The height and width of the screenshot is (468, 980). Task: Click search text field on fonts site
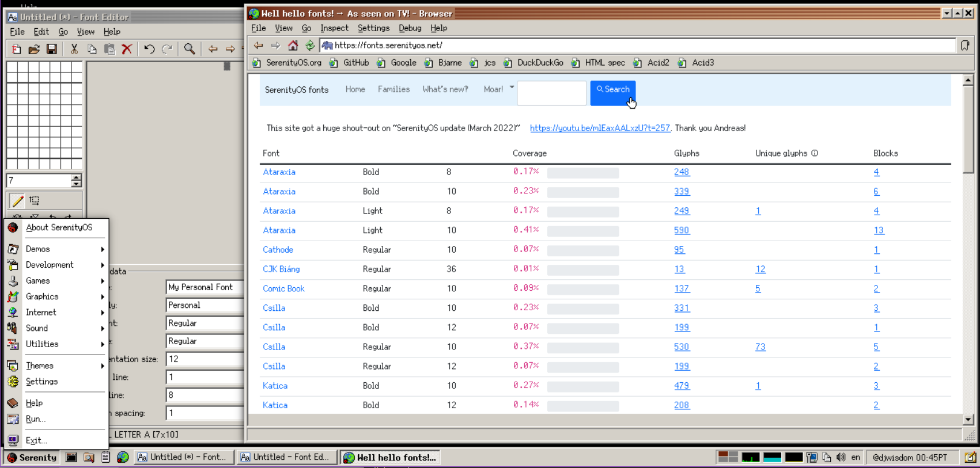551,93
